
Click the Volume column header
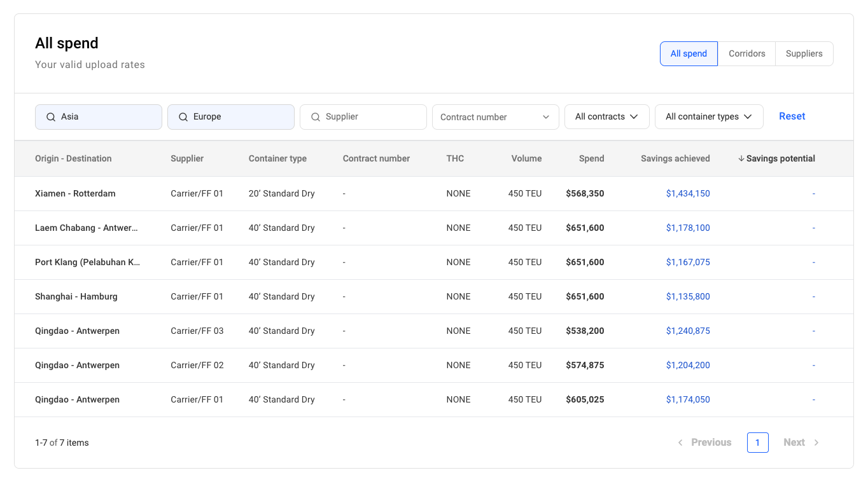527,158
